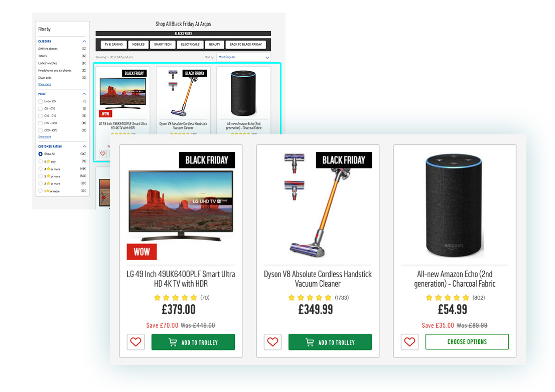Click the heart wishlist icon under LG TV

click(x=135, y=342)
